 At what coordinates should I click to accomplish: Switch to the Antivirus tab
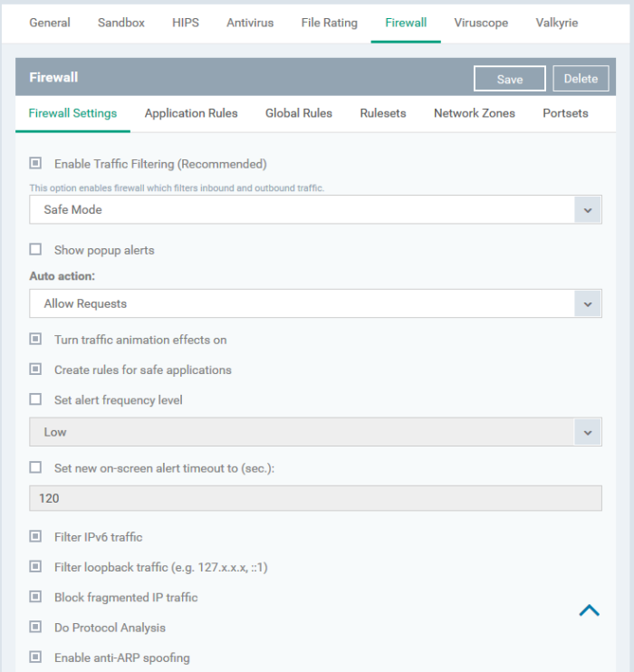pos(250,23)
